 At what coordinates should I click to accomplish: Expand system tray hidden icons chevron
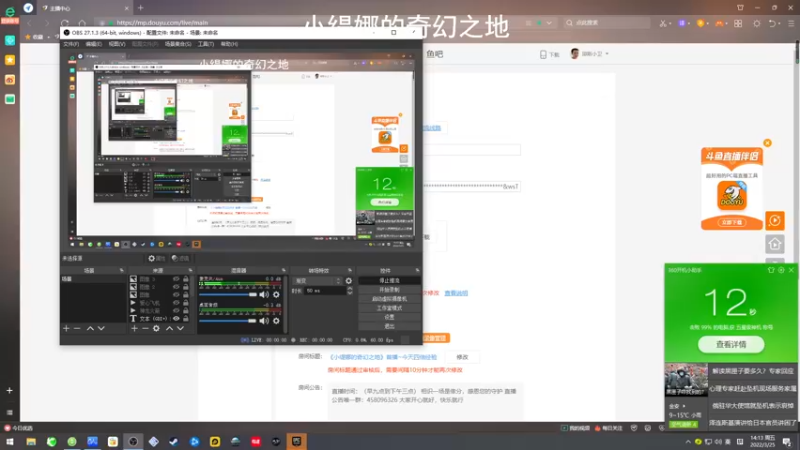point(688,442)
